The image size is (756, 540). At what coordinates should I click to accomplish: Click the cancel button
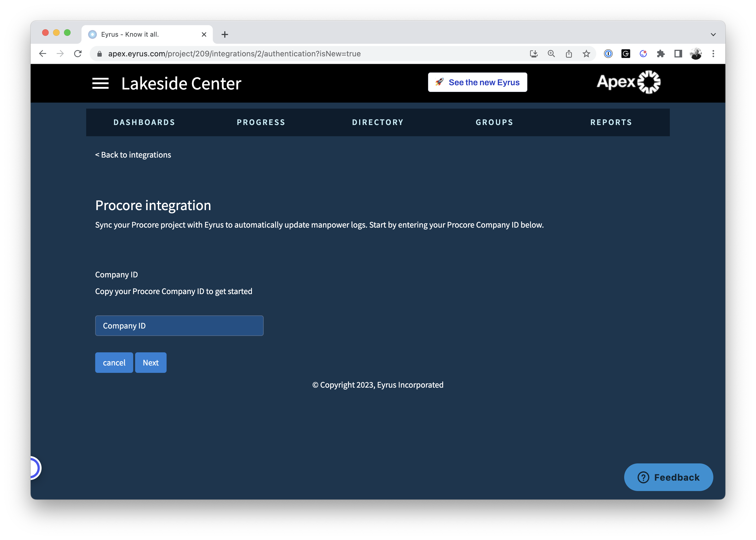pos(114,362)
